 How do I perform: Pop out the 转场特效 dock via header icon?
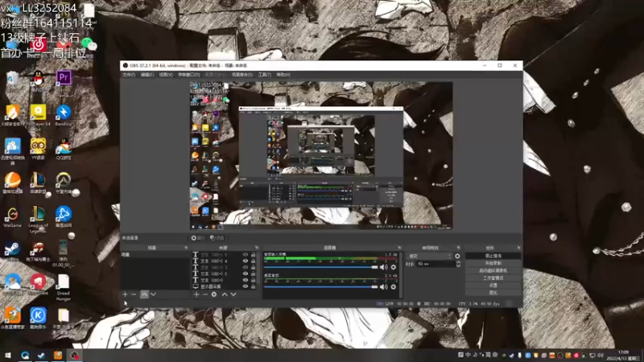pos(458,248)
